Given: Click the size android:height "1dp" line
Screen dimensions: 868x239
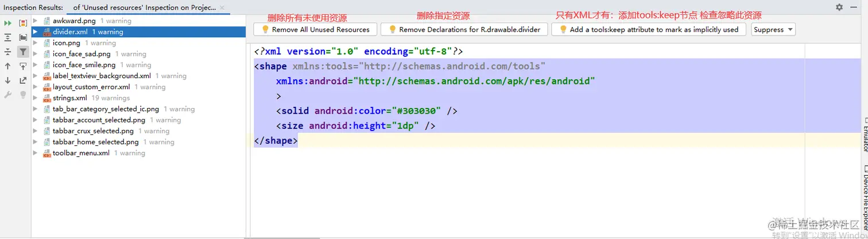Looking at the screenshot, I should tap(355, 126).
